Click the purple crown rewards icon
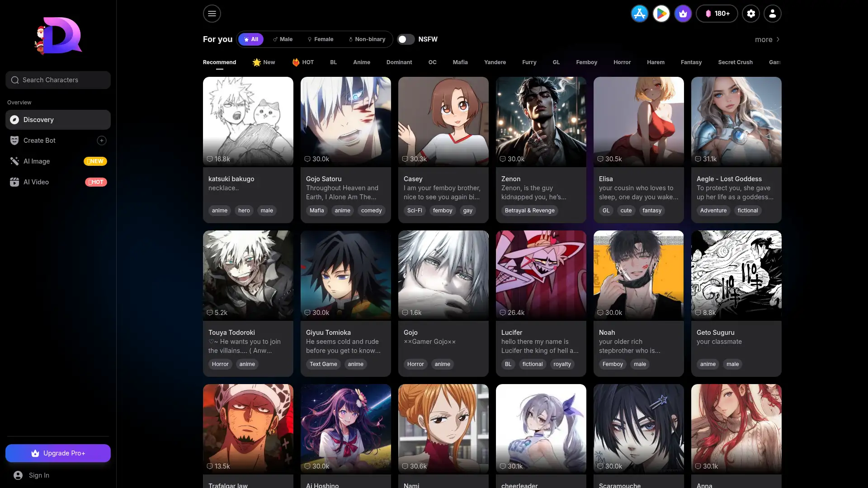Screen dimensions: 868x488 pyautogui.click(x=683, y=14)
